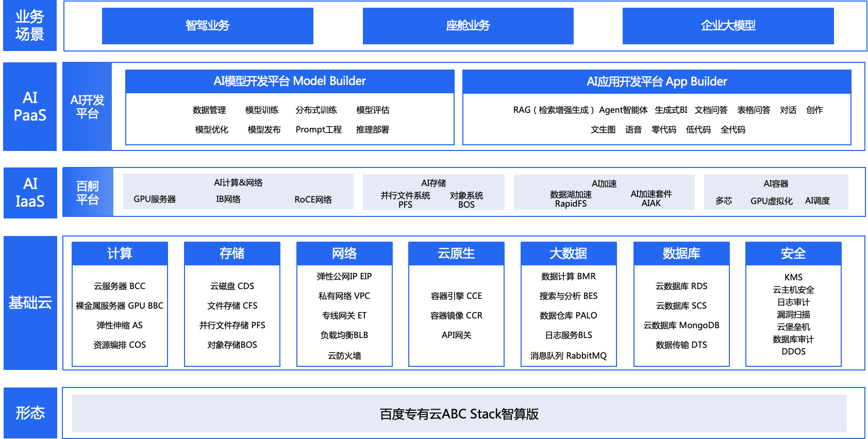Click the 数据传输 DTS text
The height and width of the screenshot is (439, 868).
coord(681,345)
